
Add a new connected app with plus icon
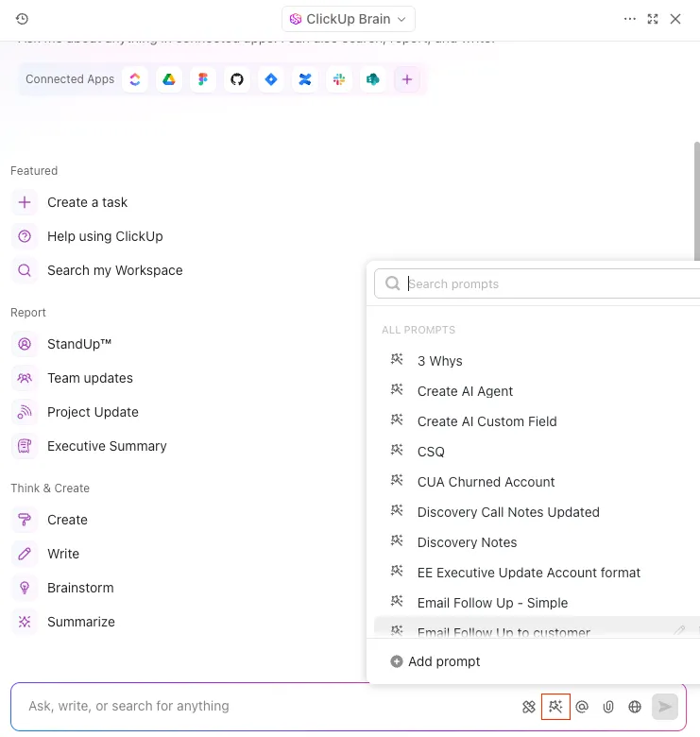[407, 79]
